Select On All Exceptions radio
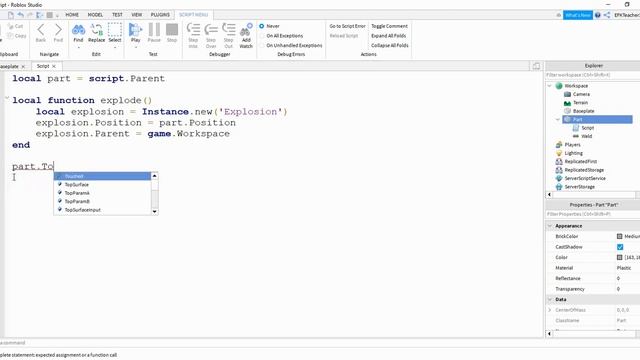The image size is (640, 360). pos(262,36)
